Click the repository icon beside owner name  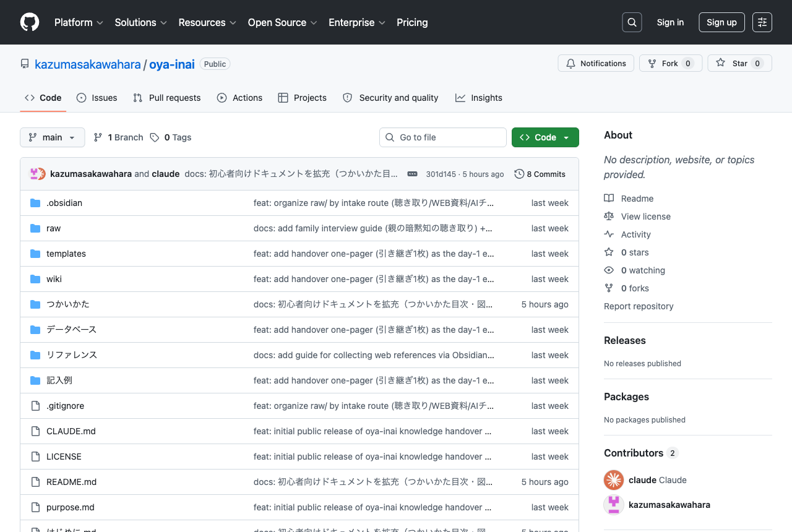25,64
